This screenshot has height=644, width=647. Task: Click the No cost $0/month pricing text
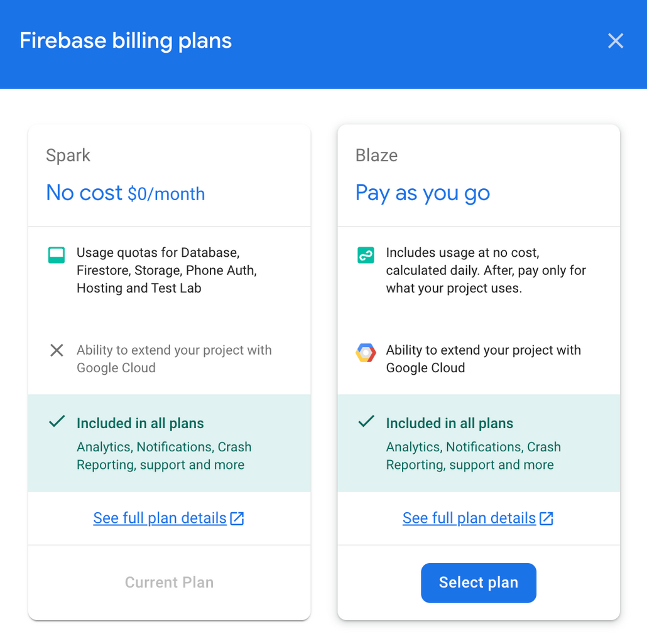[x=125, y=193]
